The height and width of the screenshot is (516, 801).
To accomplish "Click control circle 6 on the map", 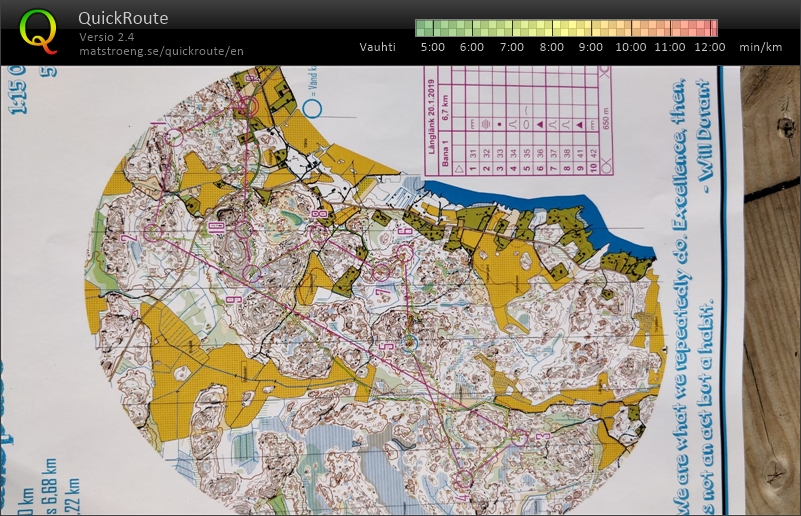I will (405, 252).
